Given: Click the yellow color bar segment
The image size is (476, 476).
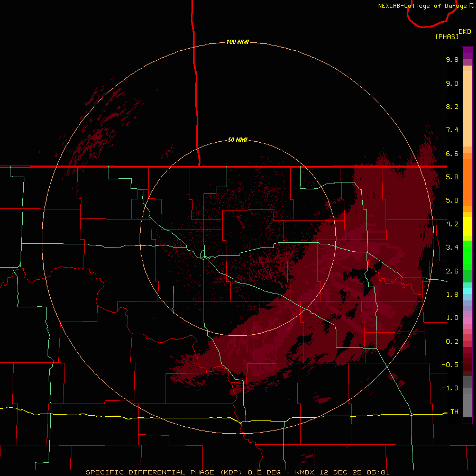Looking at the screenshot, I should tap(467, 226).
